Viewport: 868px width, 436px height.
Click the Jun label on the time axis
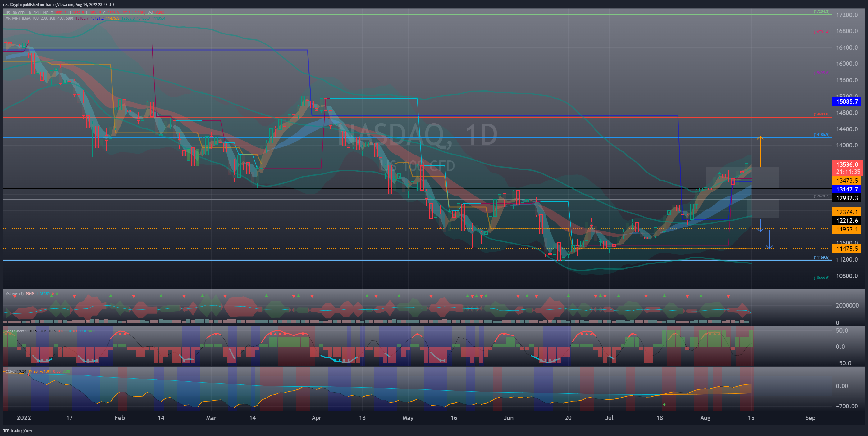(x=509, y=418)
